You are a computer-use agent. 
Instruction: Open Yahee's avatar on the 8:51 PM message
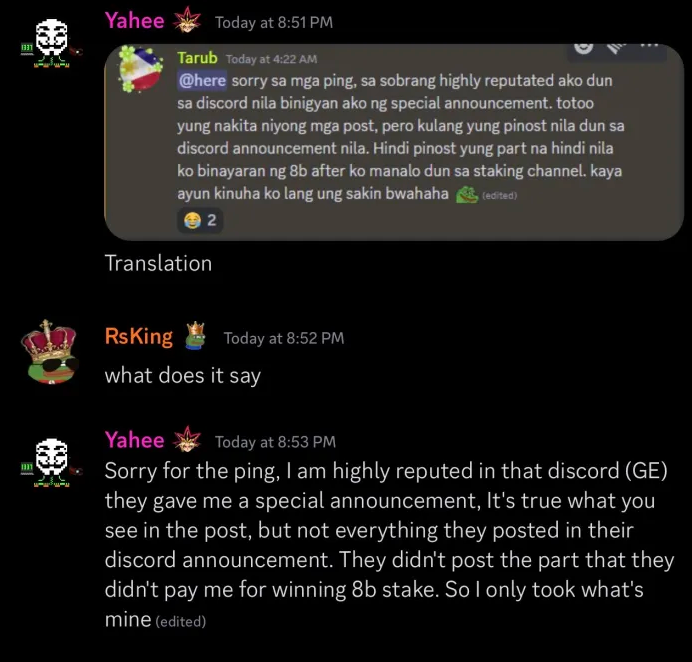click(x=52, y=43)
